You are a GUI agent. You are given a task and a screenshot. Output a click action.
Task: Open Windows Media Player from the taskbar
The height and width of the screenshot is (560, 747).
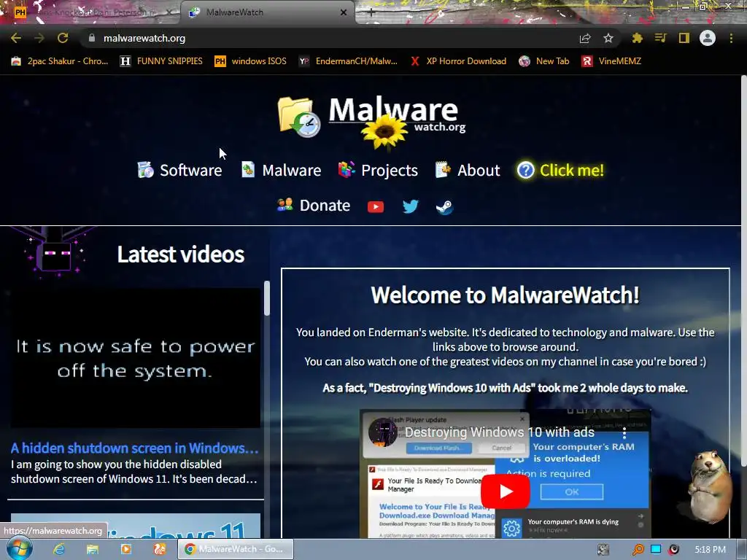pyautogui.click(x=126, y=549)
